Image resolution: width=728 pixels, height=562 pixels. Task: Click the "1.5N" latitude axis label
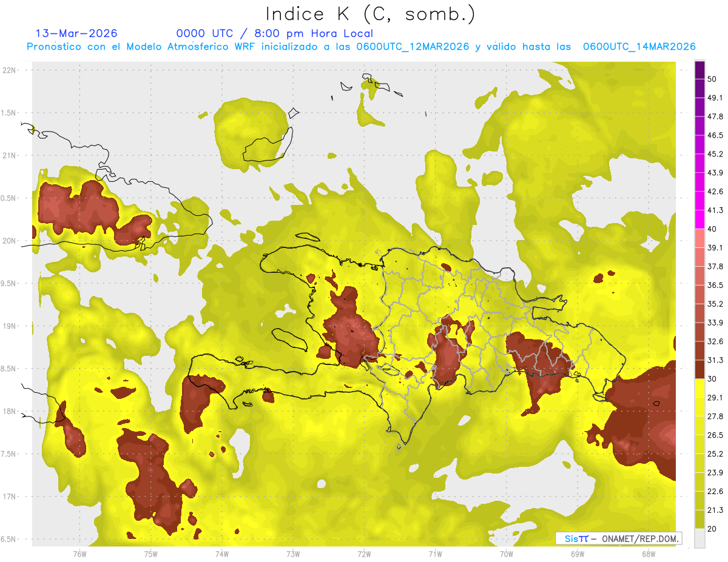tap(8, 113)
